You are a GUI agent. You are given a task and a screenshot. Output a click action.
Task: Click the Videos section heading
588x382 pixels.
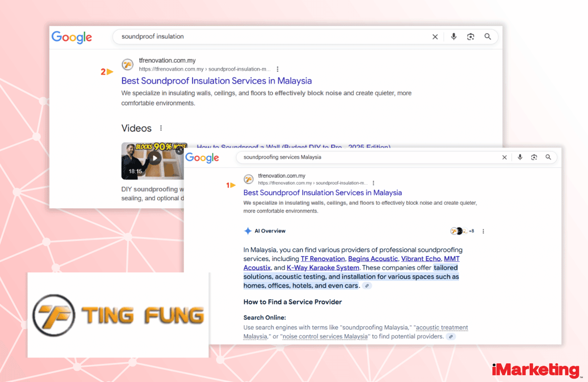point(137,128)
